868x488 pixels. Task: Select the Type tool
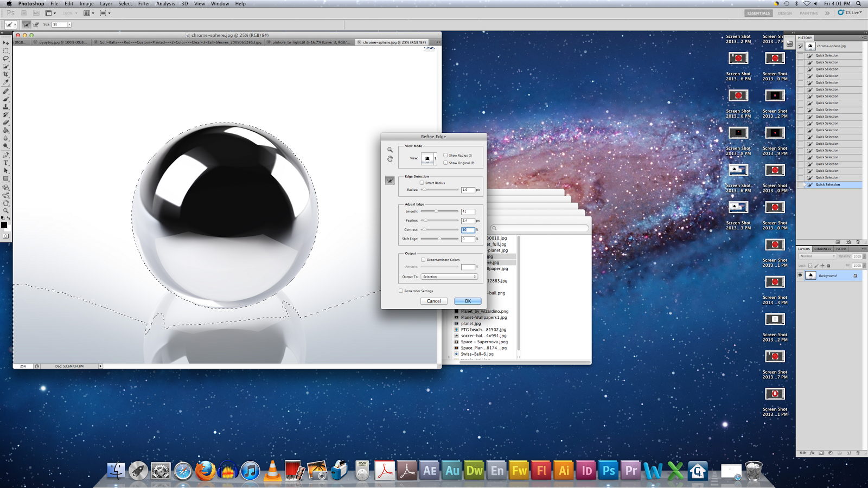6,163
